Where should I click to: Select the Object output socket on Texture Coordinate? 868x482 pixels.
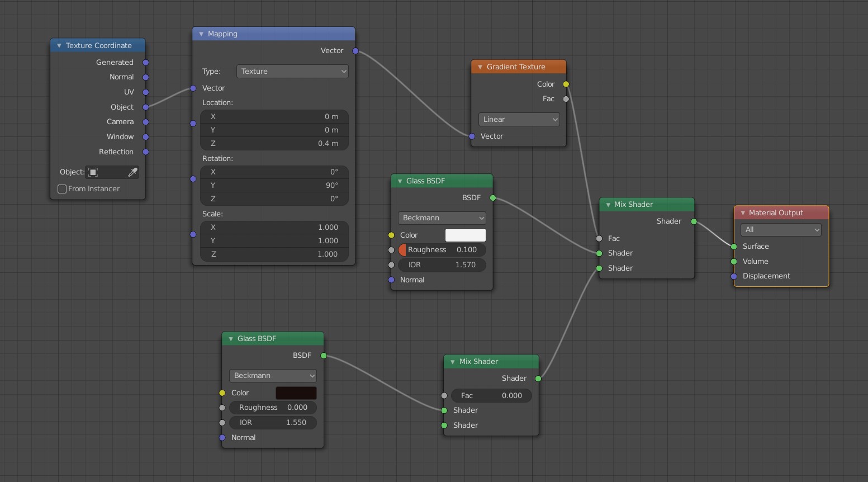coord(146,107)
